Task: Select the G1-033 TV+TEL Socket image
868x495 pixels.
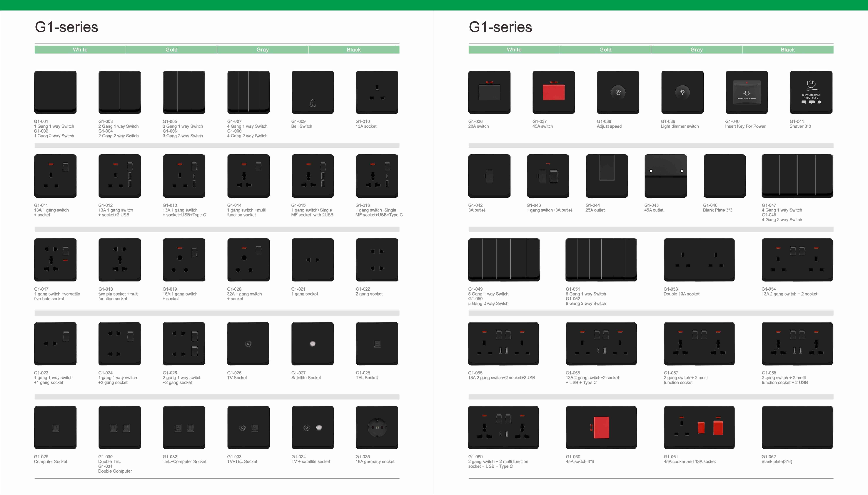Action: pos(248,427)
